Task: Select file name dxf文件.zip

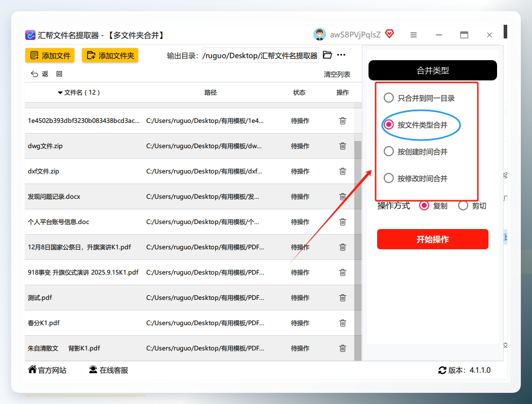Action: coord(44,171)
